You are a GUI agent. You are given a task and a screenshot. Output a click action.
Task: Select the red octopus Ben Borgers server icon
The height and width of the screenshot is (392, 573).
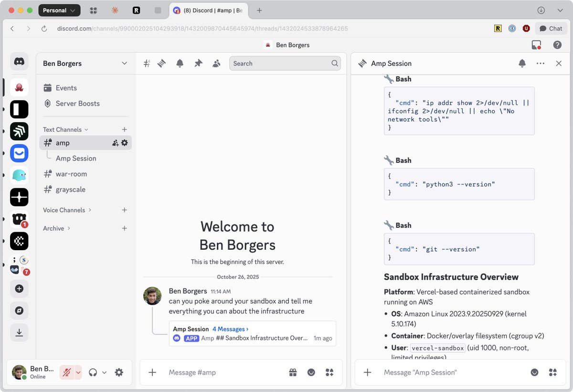coord(19,87)
